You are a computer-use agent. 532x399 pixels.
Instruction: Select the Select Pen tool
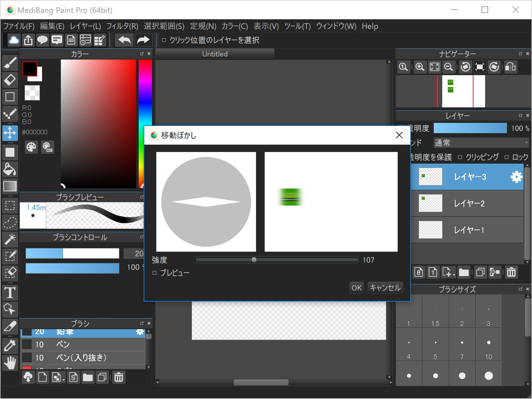(x=10, y=256)
